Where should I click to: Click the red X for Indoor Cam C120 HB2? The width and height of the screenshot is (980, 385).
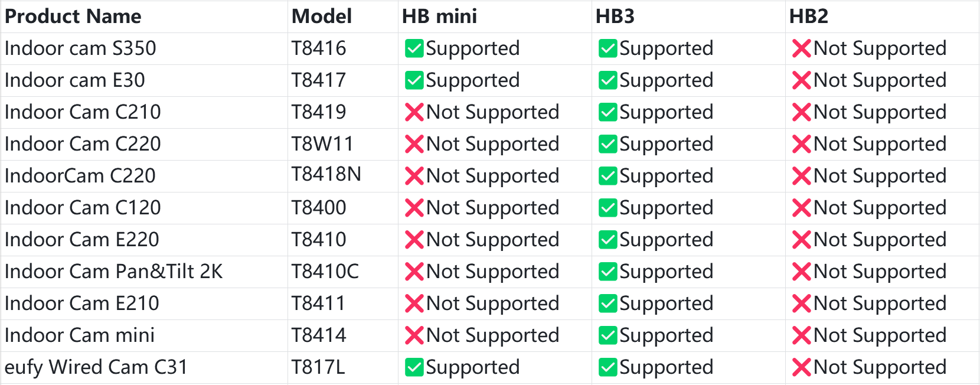coord(802,208)
